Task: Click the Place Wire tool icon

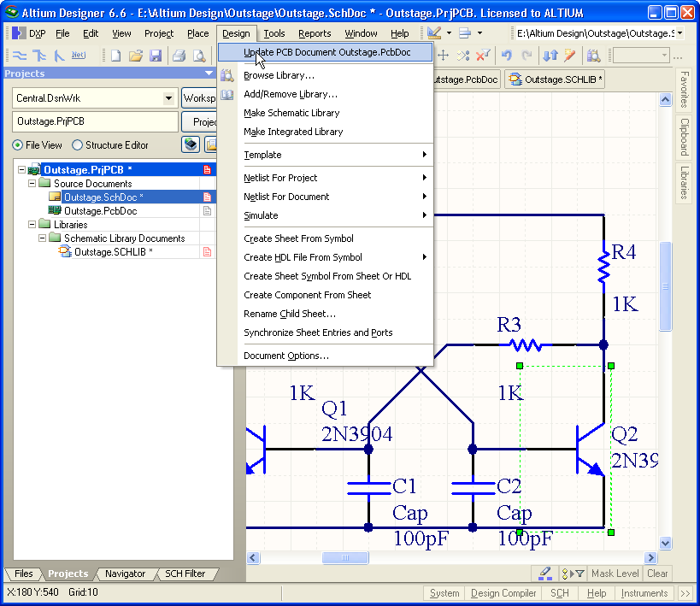Action: [x=19, y=56]
